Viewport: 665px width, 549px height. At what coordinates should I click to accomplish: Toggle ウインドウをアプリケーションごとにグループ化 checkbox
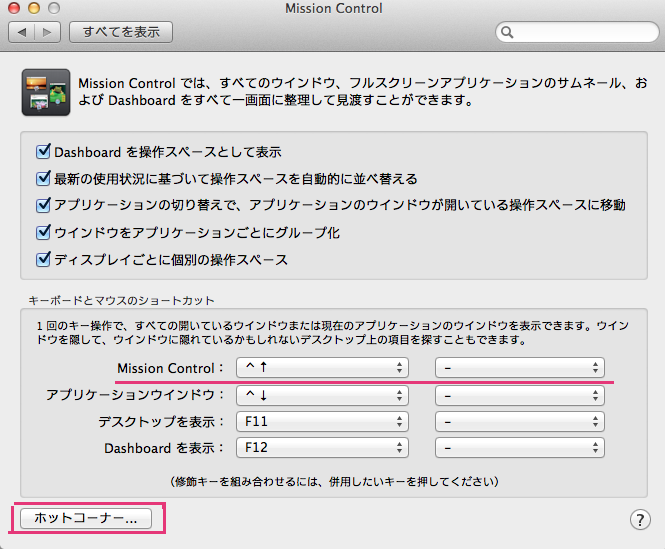point(43,232)
